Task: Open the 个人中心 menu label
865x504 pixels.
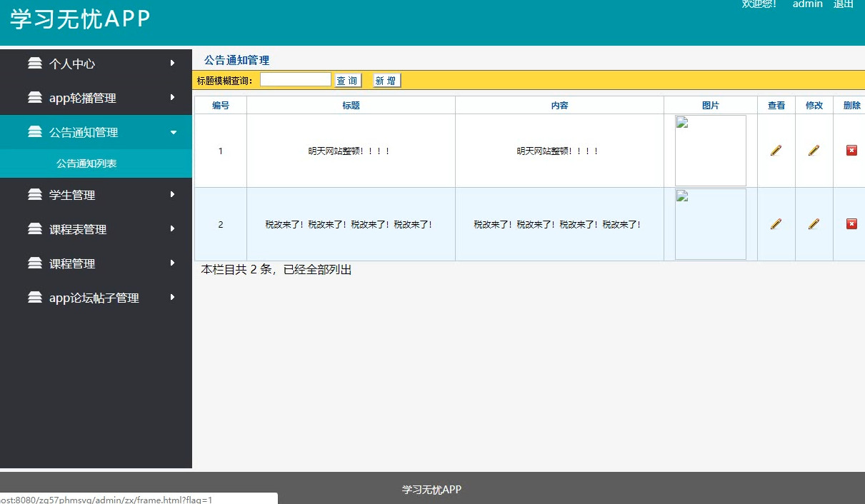Action: [x=72, y=64]
